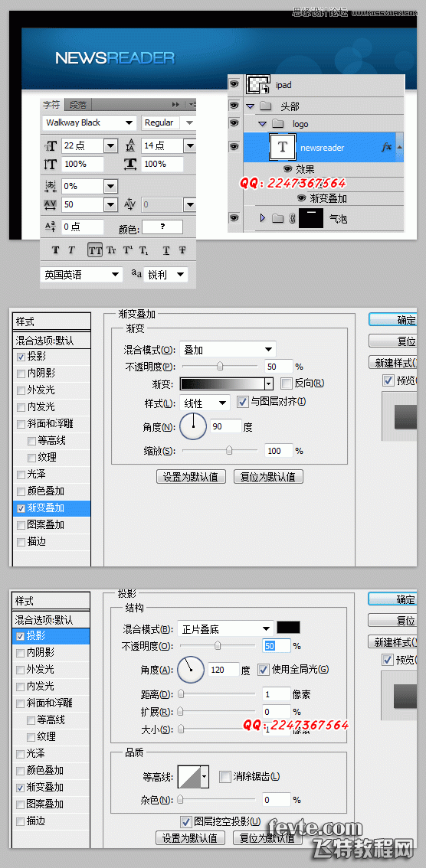Click the baseline shift icon beside 0点
The width and height of the screenshot is (426, 868).
pyautogui.click(x=51, y=227)
